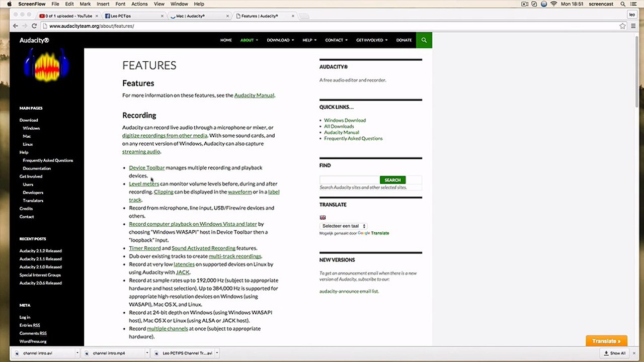Click the menu bar clock 'Mon 18:51'
The height and width of the screenshot is (362, 644).
tap(573, 4)
